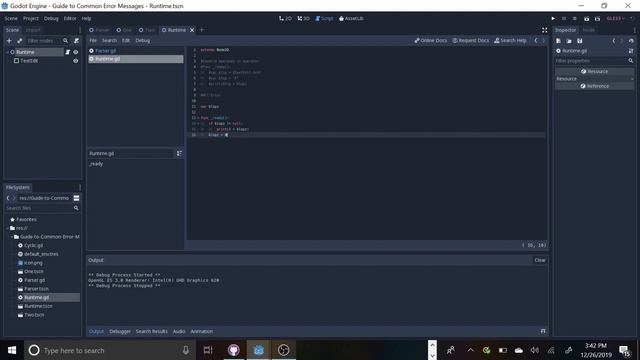Collapse the Runtime node tree arrow
Viewport: 640px width, 360px height.
(x=7, y=52)
